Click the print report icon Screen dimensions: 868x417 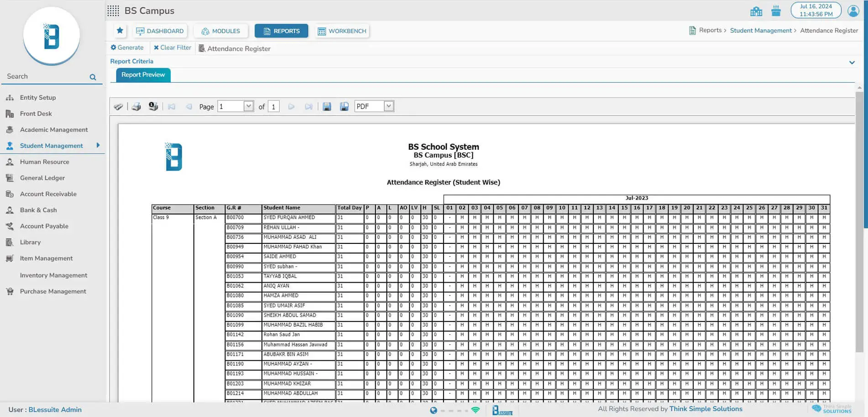point(136,106)
